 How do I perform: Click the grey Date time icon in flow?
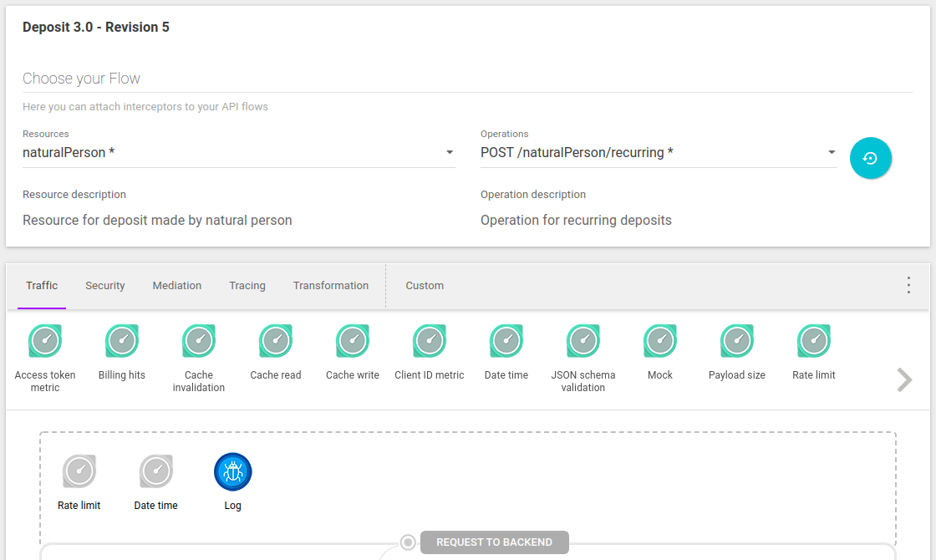point(156,471)
